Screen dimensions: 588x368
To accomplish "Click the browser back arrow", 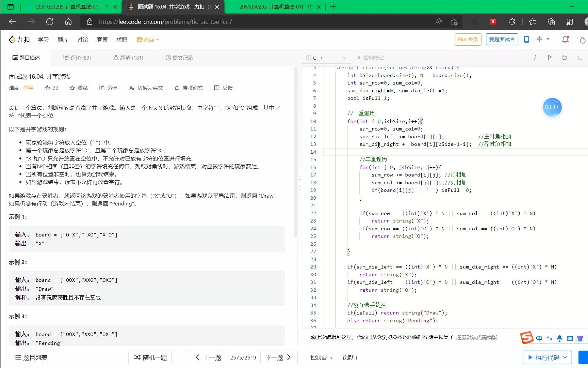I will click(x=12, y=22).
